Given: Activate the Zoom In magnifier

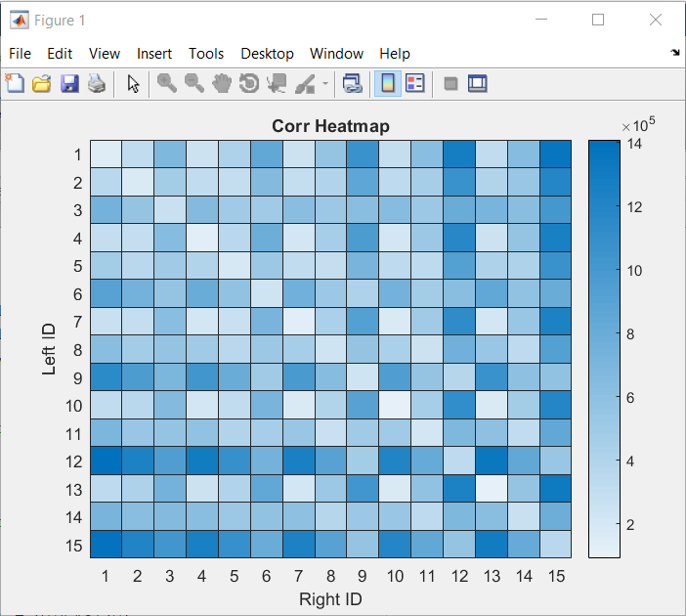Looking at the screenshot, I should pos(167,83).
